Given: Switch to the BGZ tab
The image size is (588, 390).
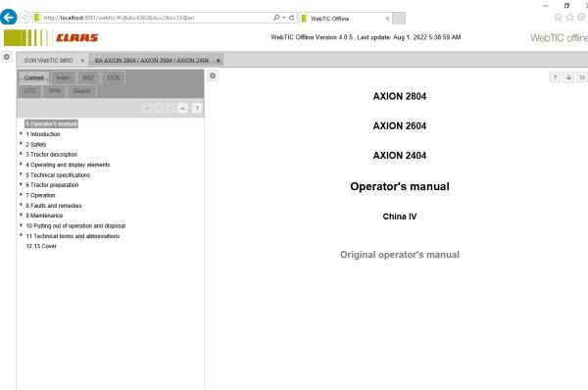Looking at the screenshot, I should 88,78.
